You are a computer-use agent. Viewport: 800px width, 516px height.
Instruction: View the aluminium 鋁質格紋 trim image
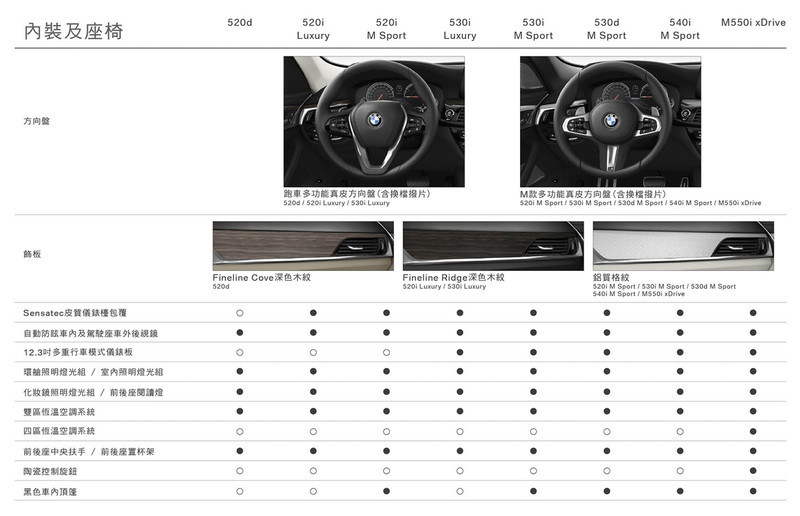(x=683, y=245)
